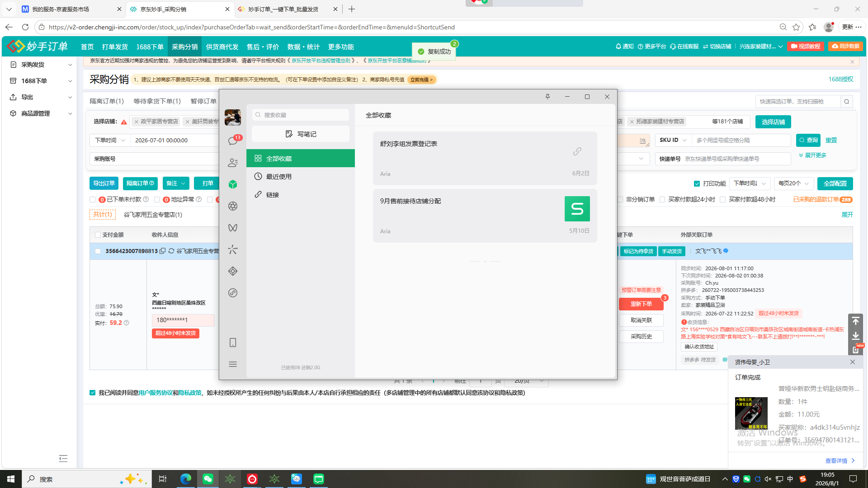Open WeChat chats with 13 unread badge
This screenshot has height=488, width=868.
pyautogui.click(x=233, y=141)
